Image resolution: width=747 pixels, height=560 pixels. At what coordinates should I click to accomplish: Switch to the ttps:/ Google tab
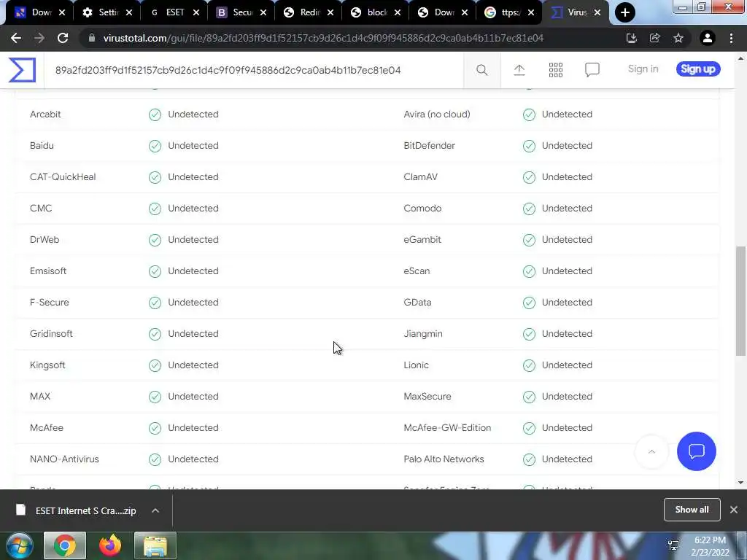coord(510,12)
